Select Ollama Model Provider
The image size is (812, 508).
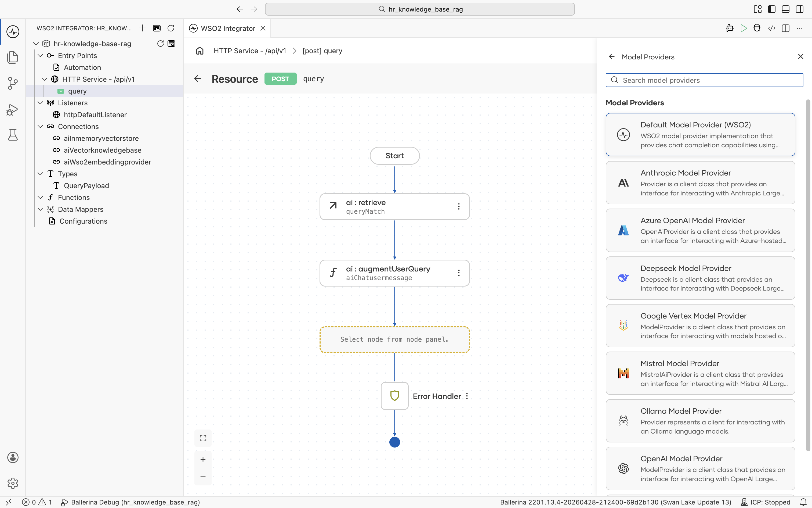(700, 421)
